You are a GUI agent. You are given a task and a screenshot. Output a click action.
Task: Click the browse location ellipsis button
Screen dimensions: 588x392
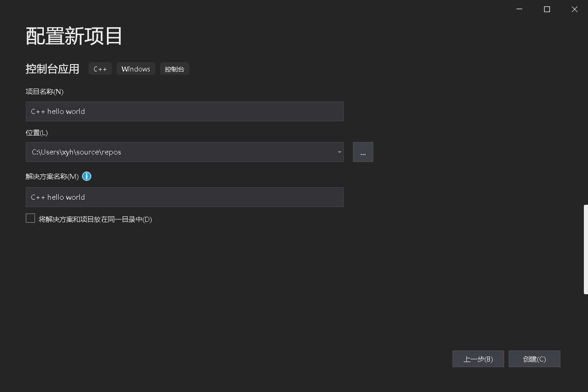pos(363,152)
